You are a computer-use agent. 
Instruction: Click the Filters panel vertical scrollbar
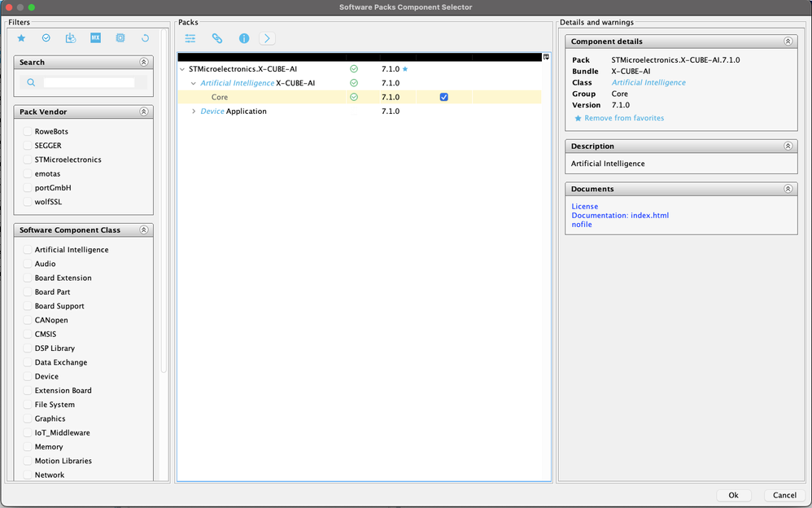(164, 201)
